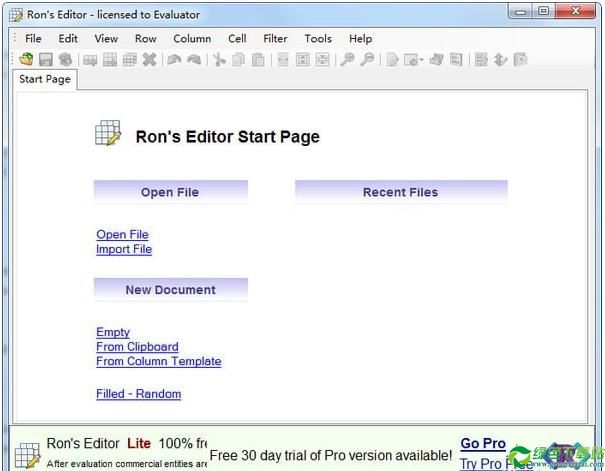Create a new Empty document
605x471 pixels.
tap(113, 332)
